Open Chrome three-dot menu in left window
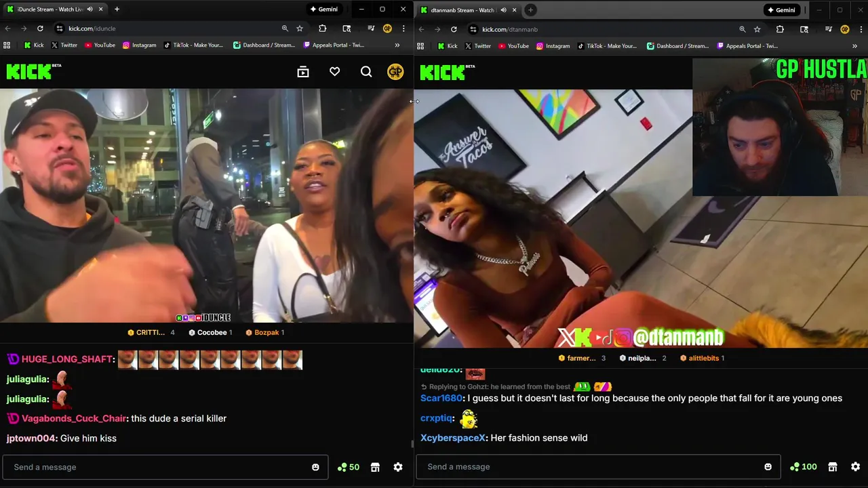This screenshot has height=488, width=868. (x=403, y=28)
